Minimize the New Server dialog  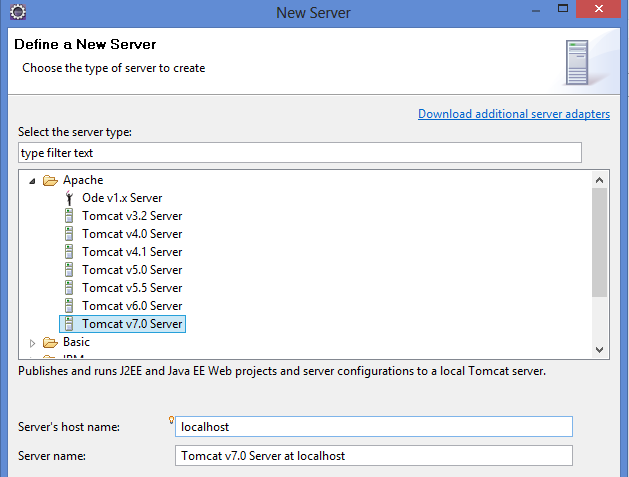pyautogui.click(x=536, y=11)
